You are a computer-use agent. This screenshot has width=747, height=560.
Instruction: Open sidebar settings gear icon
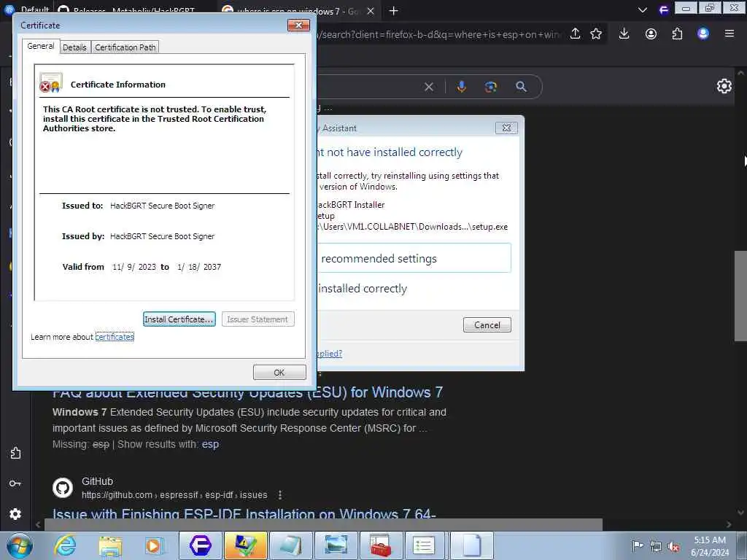[x=15, y=514]
